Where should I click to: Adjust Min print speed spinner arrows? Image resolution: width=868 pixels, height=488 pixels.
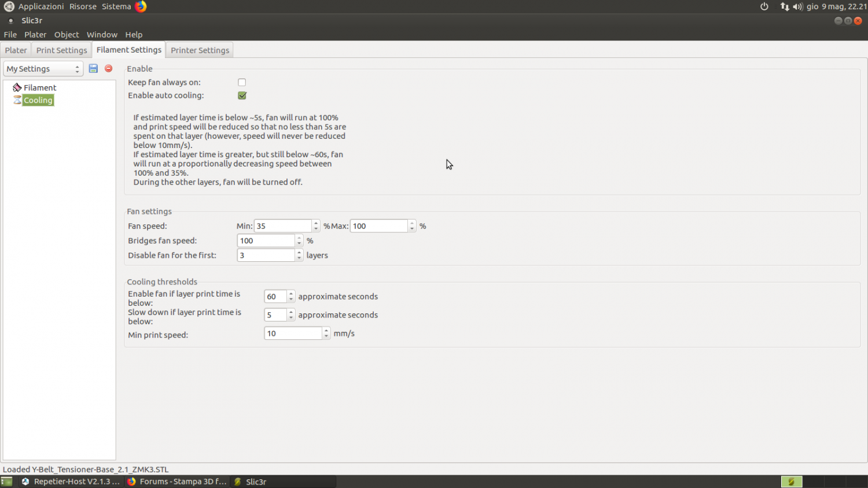pos(326,334)
